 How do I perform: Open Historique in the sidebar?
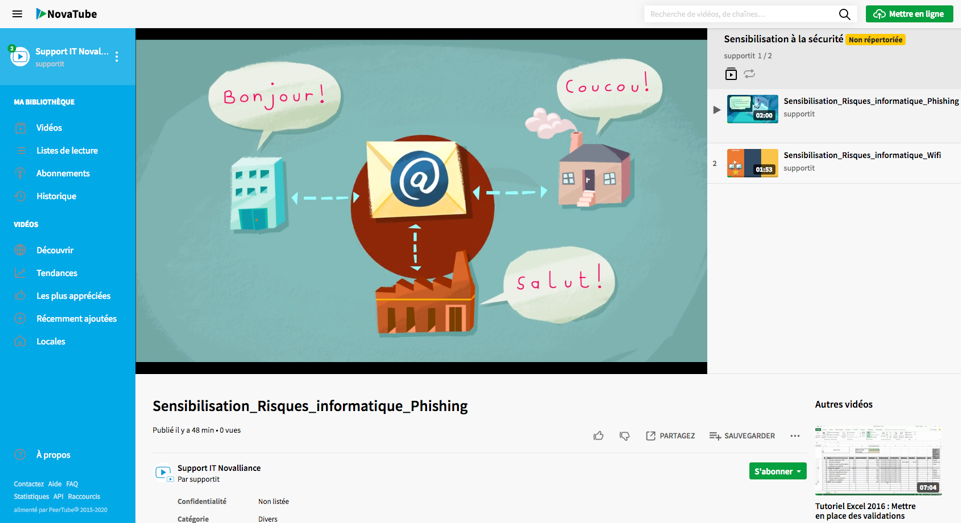(x=56, y=196)
